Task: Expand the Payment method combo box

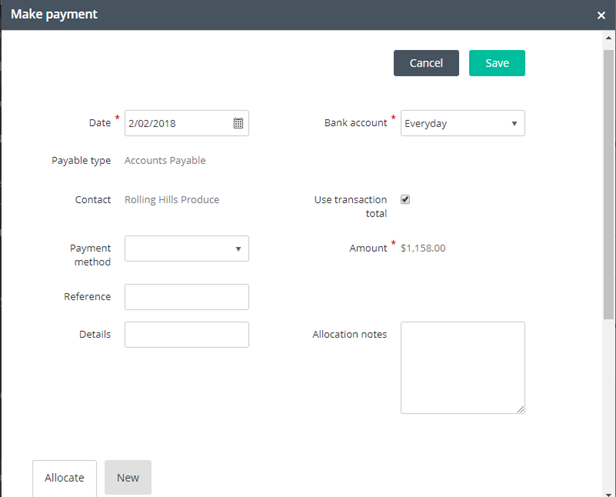Action: 187,249
